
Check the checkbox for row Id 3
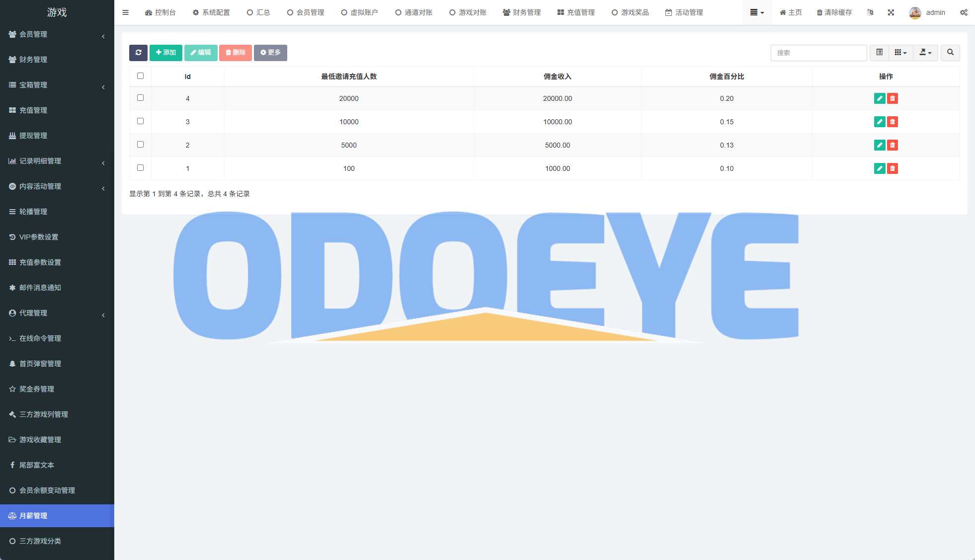tap(140, 121)
